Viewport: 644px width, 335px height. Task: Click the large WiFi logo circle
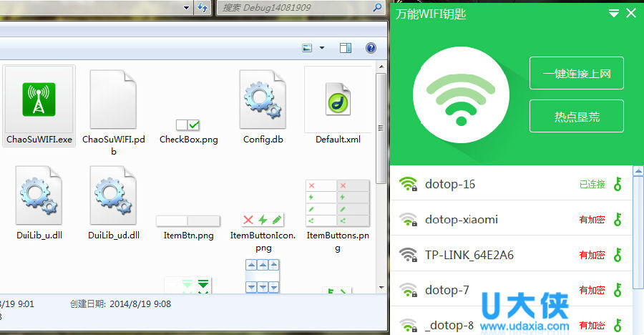(x=461, y=94)
